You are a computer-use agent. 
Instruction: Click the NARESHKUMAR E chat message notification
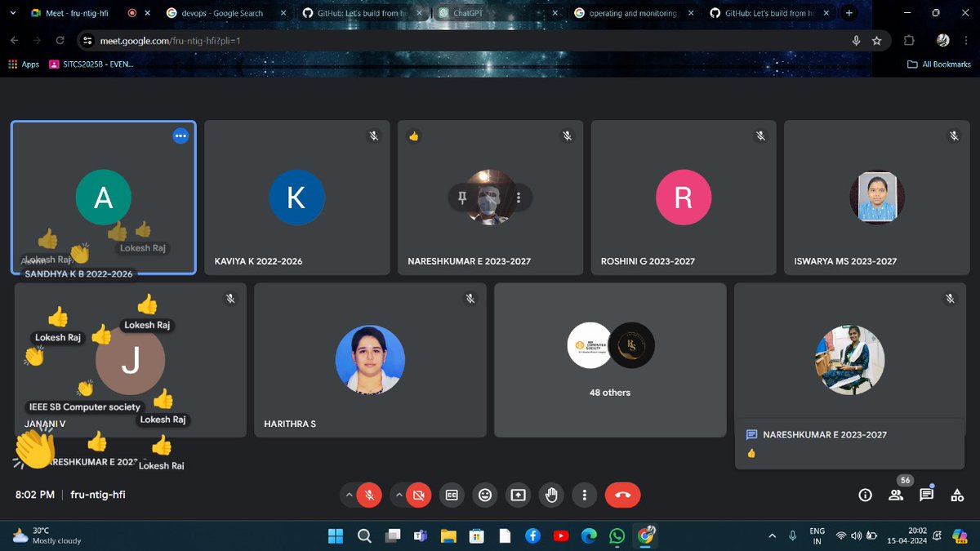849,443
